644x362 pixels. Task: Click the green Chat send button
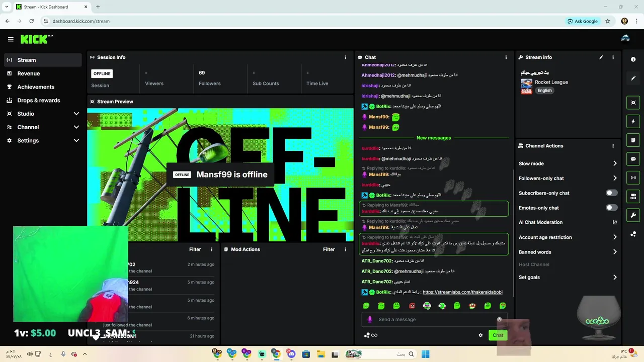point(498,335)
